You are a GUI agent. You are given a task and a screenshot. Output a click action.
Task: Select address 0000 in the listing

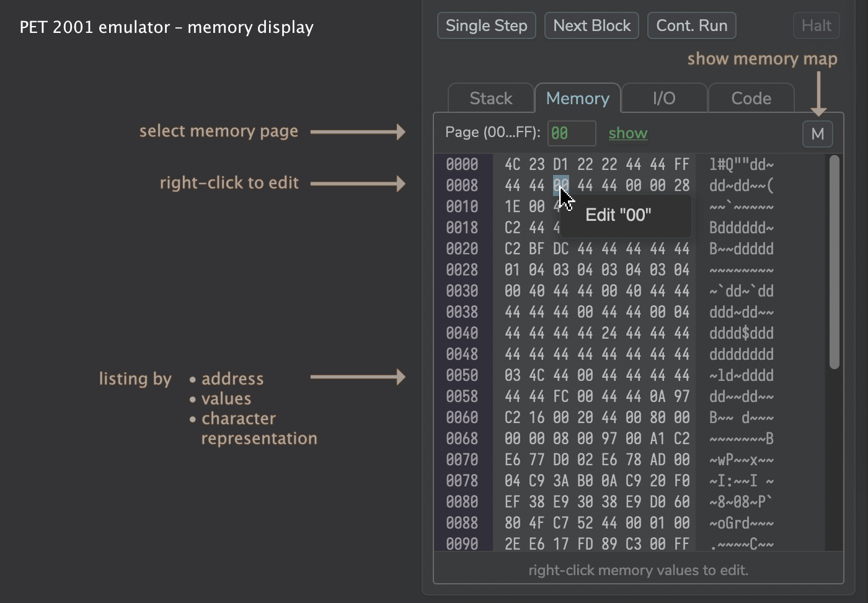[x=462, y=164]
